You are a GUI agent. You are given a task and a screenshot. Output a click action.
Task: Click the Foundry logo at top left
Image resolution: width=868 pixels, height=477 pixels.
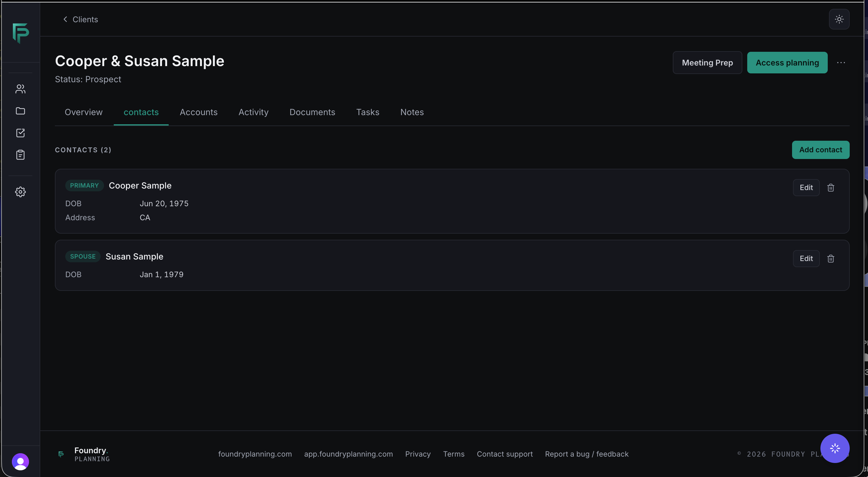click(20, 33)
